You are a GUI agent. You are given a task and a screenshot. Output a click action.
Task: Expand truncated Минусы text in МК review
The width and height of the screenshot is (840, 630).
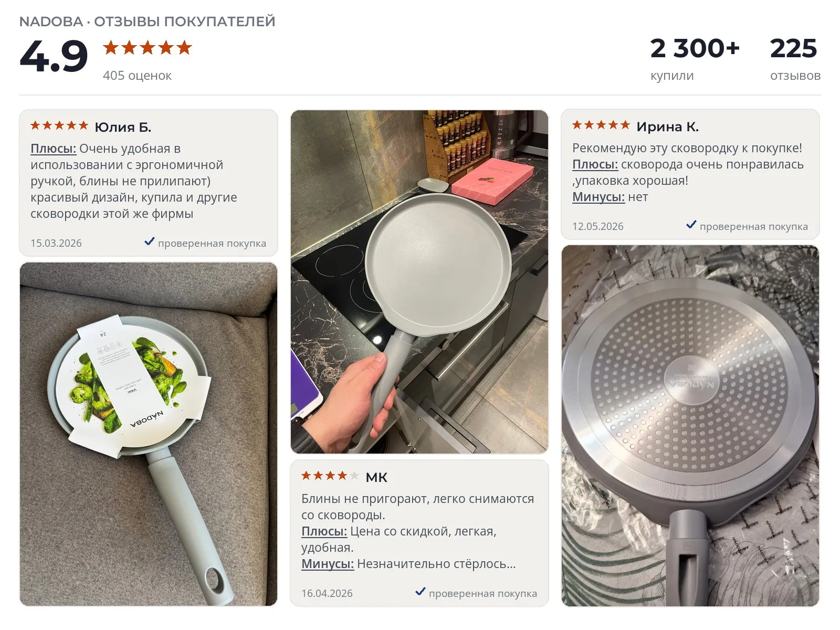pos(436,564)
